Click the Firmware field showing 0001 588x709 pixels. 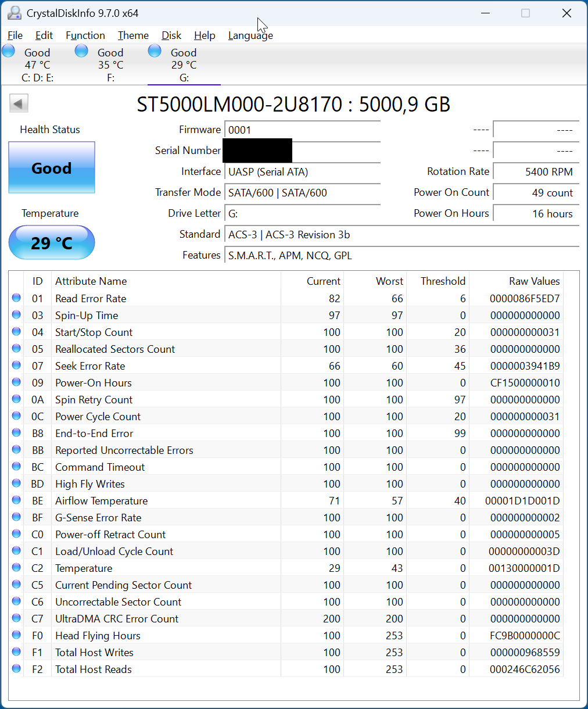click(x=303, y=130)
